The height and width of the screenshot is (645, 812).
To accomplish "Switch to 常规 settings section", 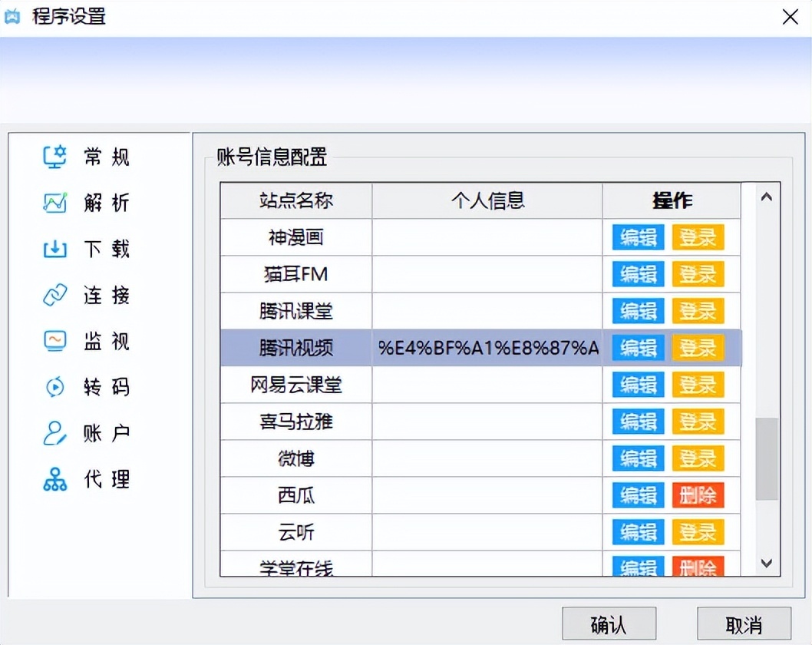I will point(107,157).
